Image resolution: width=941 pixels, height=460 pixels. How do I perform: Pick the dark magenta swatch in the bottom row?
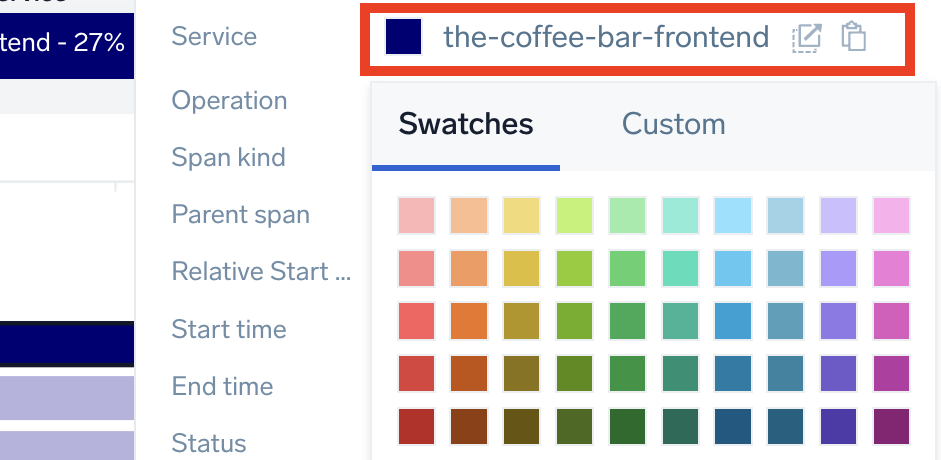(x=891, y=426)
